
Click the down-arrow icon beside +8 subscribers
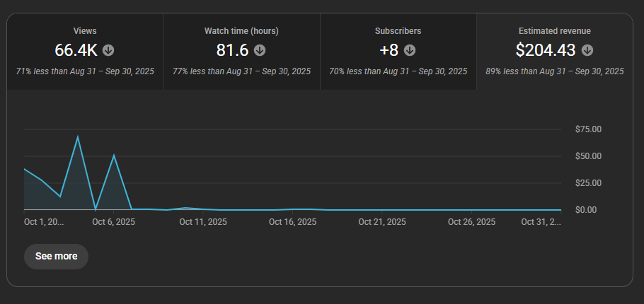pyautogui.click(x=410, y=50)
